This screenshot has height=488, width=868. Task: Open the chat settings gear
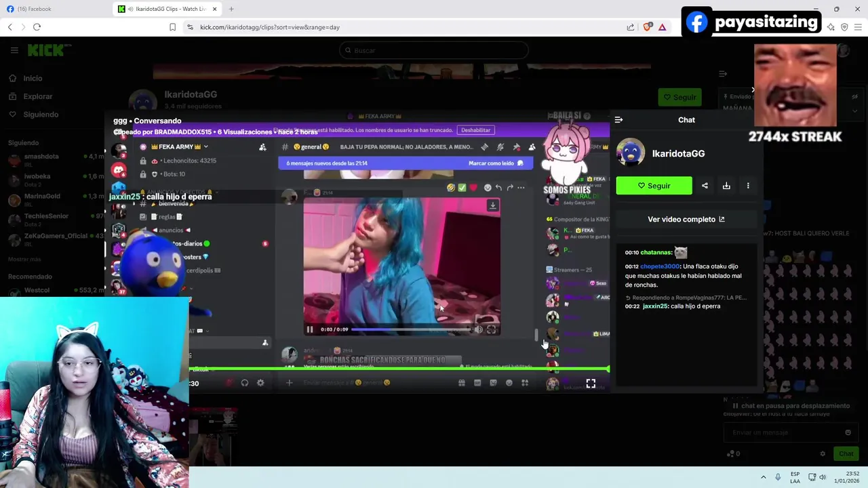823,453
